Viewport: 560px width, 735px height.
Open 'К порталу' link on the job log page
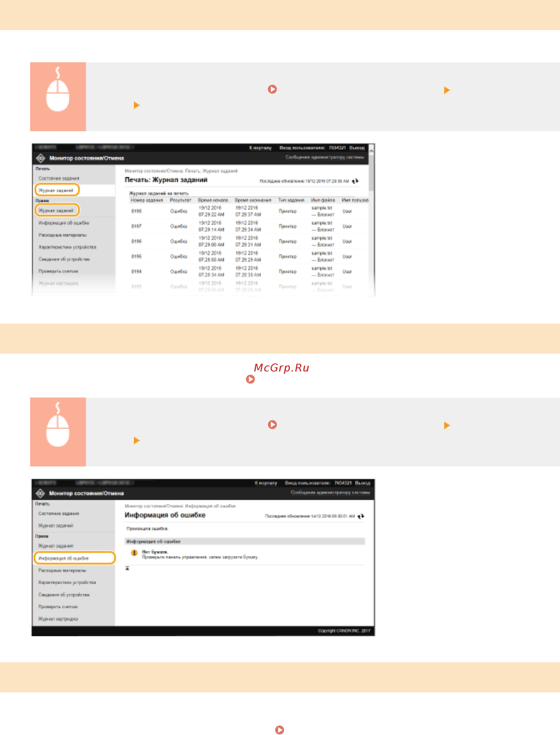[260, 148]
